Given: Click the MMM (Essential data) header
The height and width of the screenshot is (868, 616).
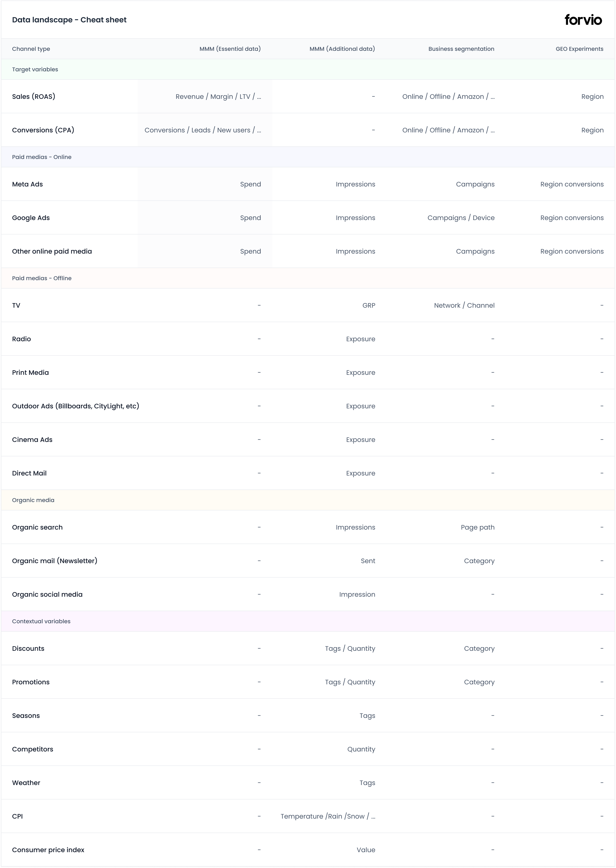Looking at the screenshot, I should [x=230, y=49].
